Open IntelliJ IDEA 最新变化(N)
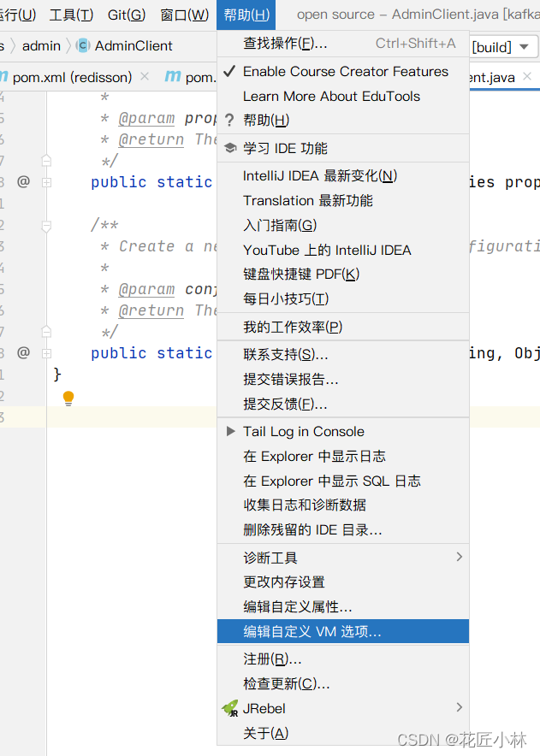 tap(343, 175)
